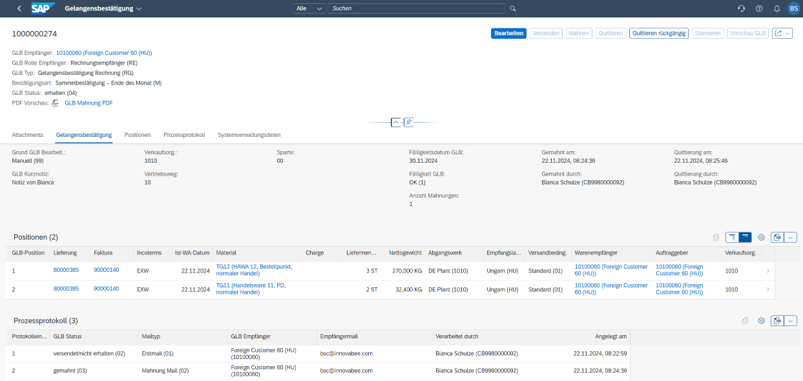Click into the Suchen search field

coord(416,9)
